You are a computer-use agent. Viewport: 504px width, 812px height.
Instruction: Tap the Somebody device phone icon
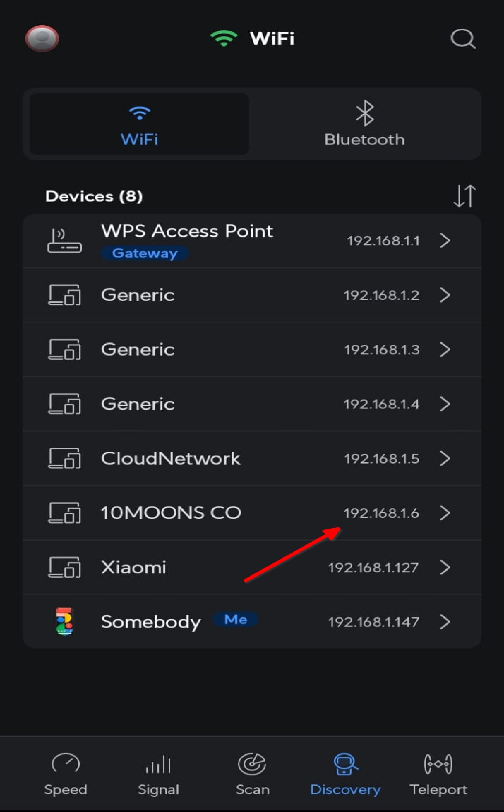point(64,621)
